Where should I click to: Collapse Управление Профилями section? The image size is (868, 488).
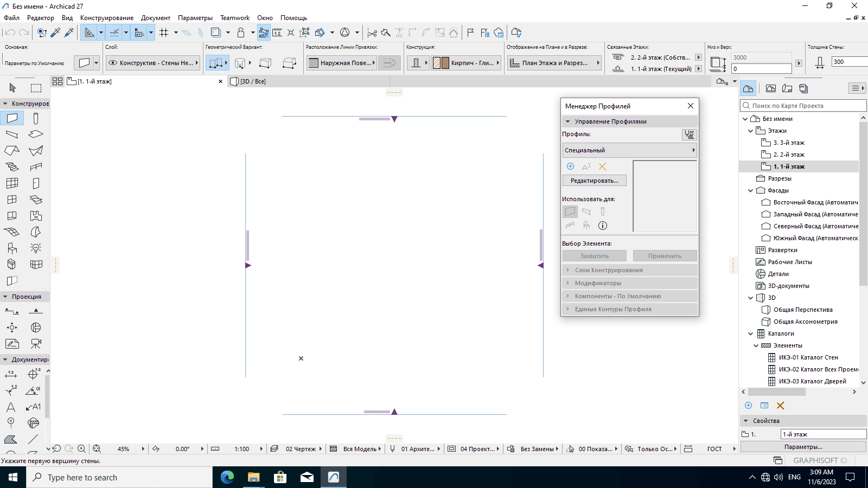(x=629, y=121)
